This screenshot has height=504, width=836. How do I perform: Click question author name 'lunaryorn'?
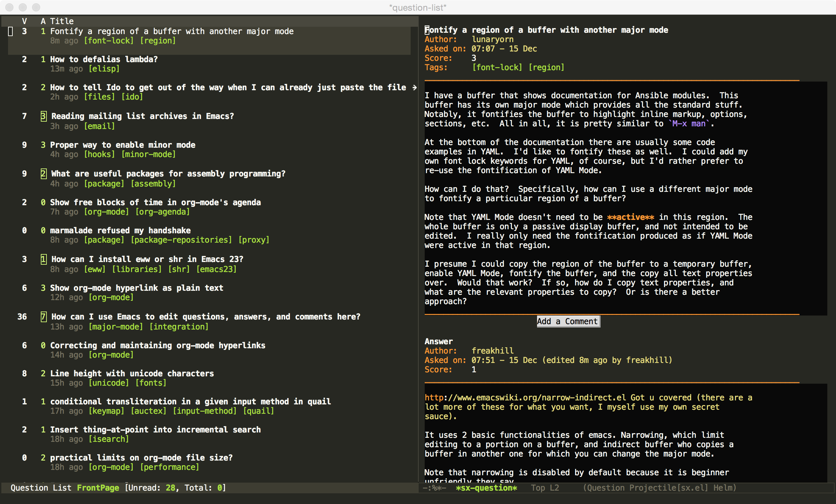[493, 39]
